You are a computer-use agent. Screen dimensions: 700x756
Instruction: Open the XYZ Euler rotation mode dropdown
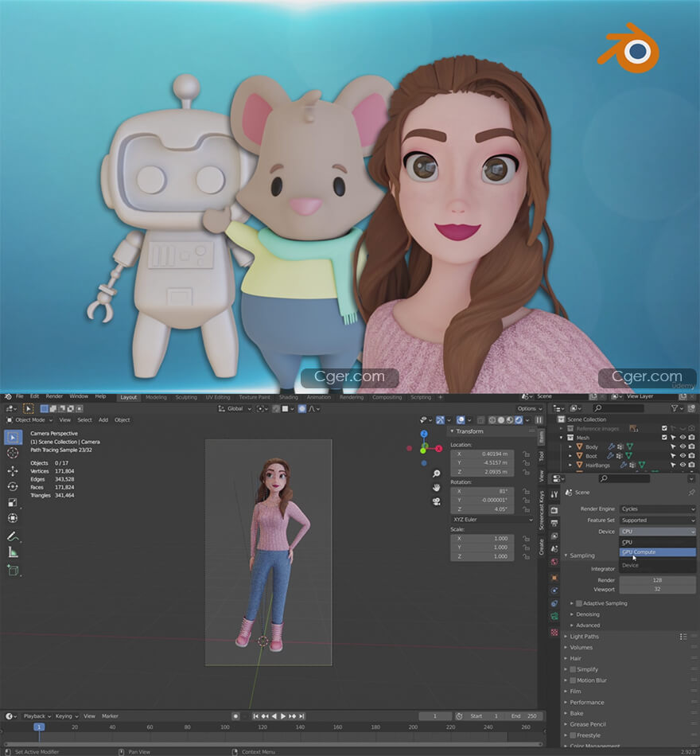tap(492, 520)
